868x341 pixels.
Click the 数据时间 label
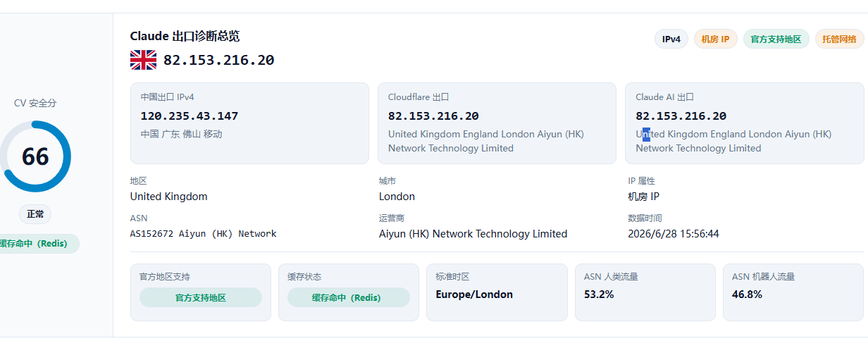(645, 218)
